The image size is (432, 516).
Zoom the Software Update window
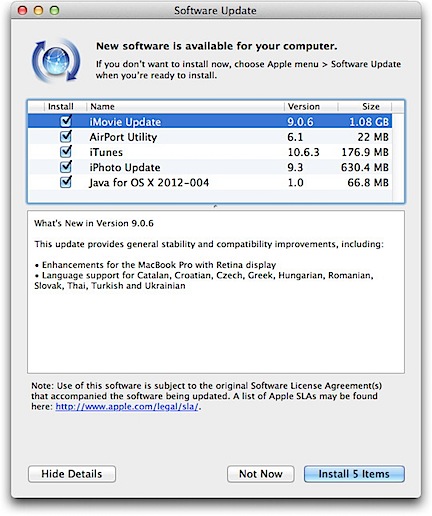click(x=54, y=10)
